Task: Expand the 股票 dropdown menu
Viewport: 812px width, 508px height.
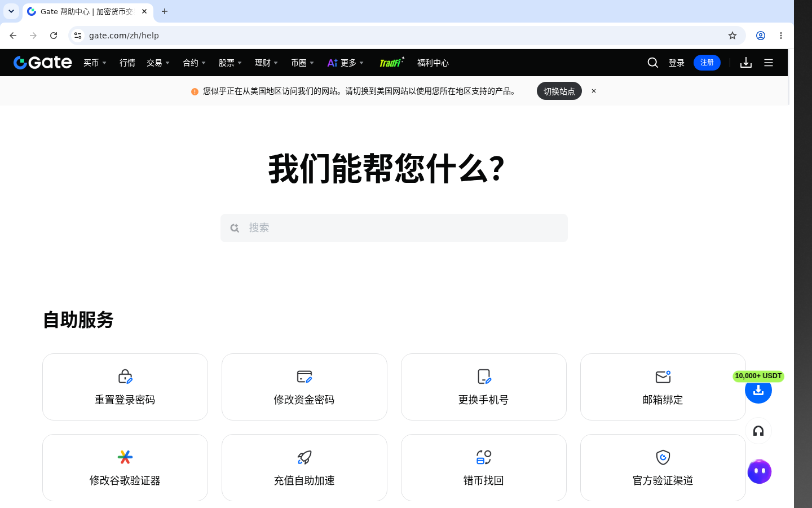Action: [231, 63]
